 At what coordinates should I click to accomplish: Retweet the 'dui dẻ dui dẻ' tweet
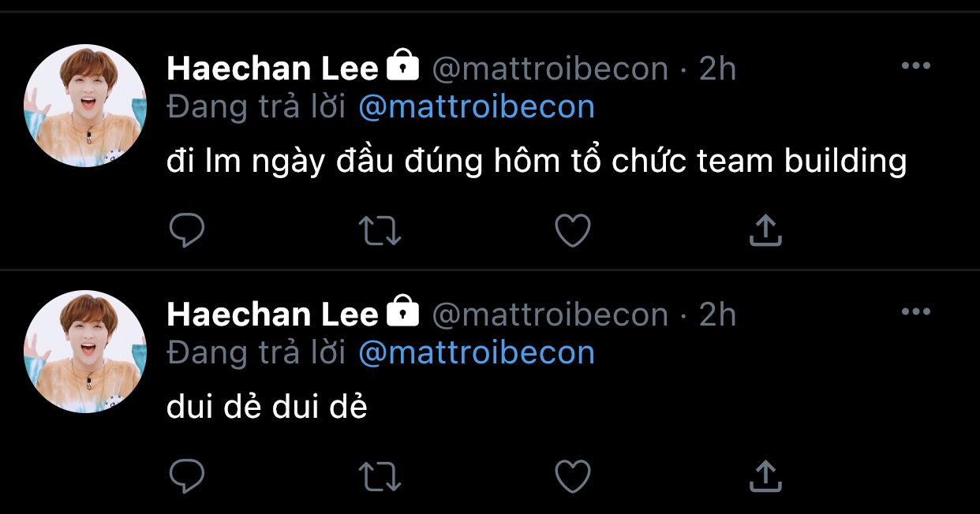coord(380,476)
